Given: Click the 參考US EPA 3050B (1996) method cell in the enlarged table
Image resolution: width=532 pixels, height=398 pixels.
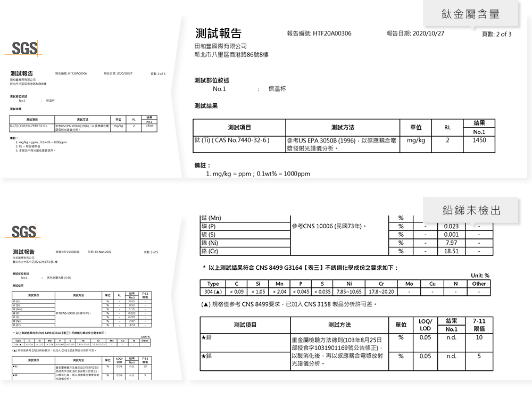Looking at the screenshot, I should (x=343, y=145).
